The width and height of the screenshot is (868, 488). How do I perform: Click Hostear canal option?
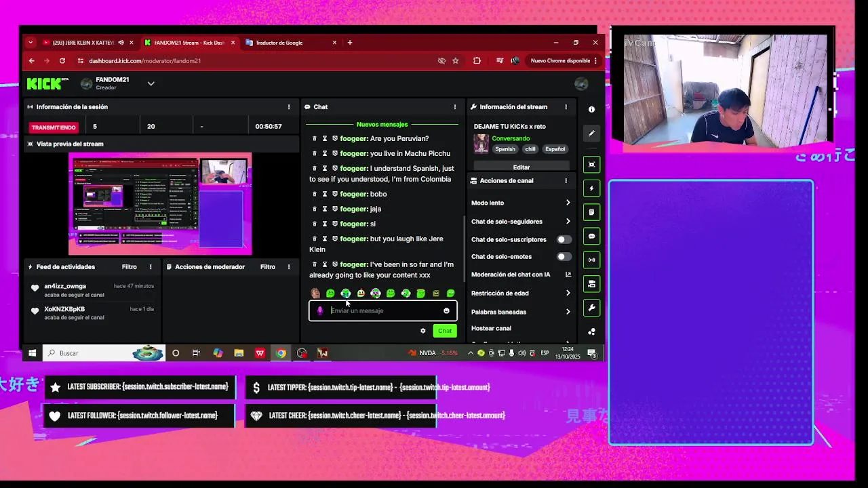492,329
